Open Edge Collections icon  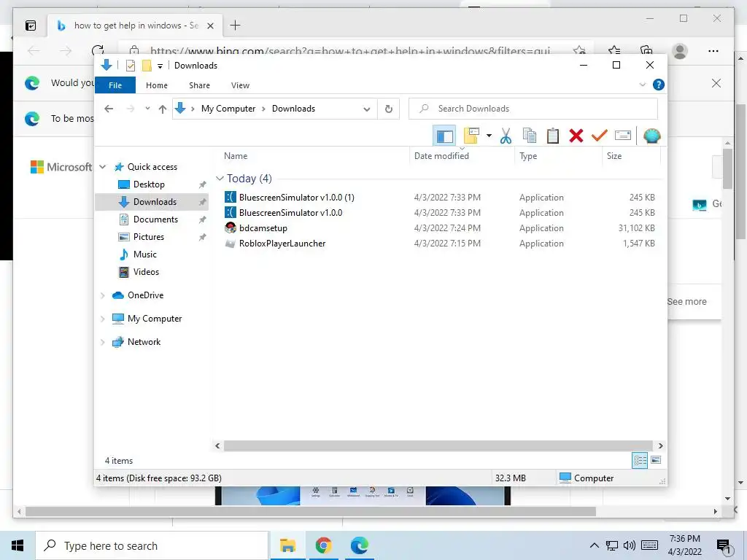point(646,50)
